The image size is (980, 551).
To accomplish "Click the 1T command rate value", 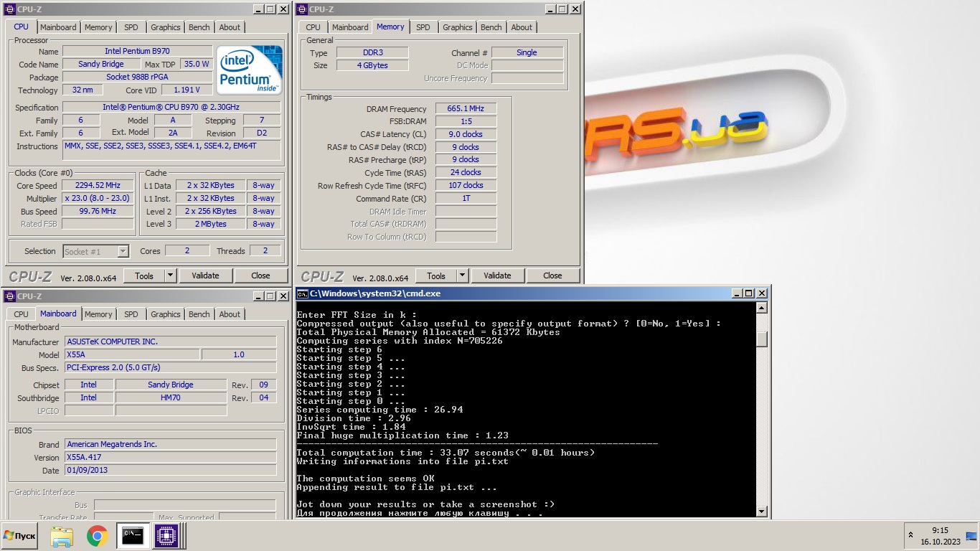I will [466, 198].
